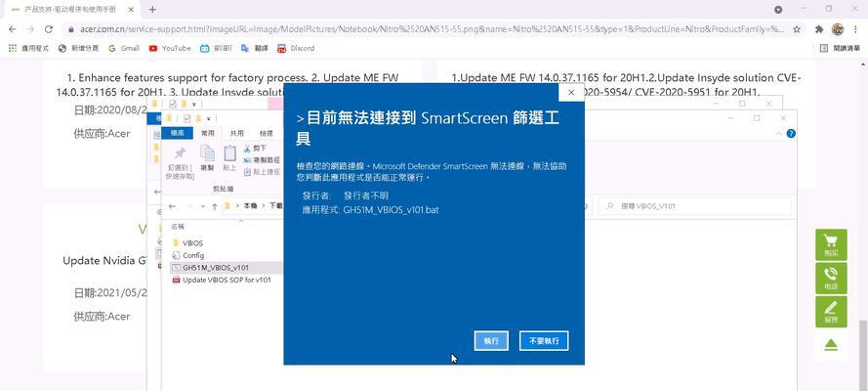Open the 新增分頁 bookmark

78,48
